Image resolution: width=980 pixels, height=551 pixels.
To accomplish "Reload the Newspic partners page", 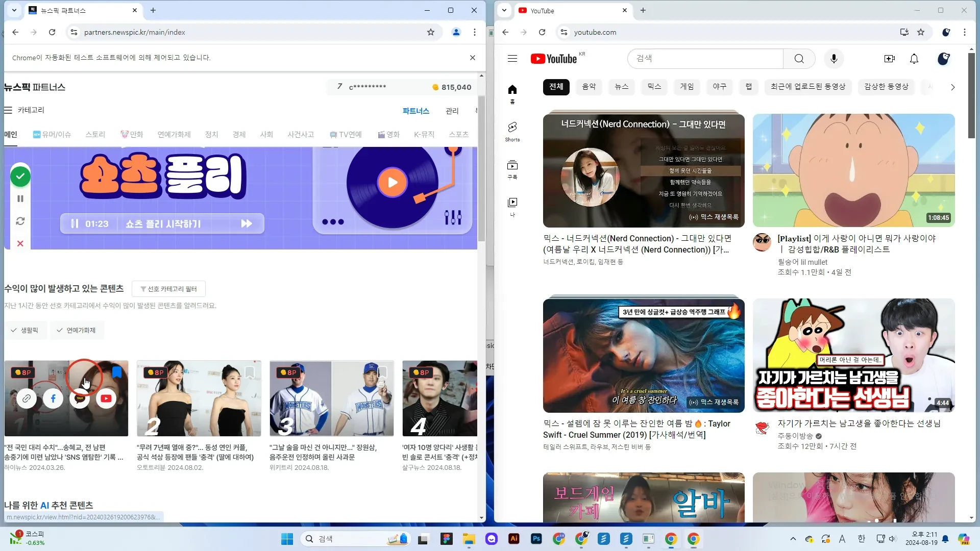I will (x=52, y=32).
